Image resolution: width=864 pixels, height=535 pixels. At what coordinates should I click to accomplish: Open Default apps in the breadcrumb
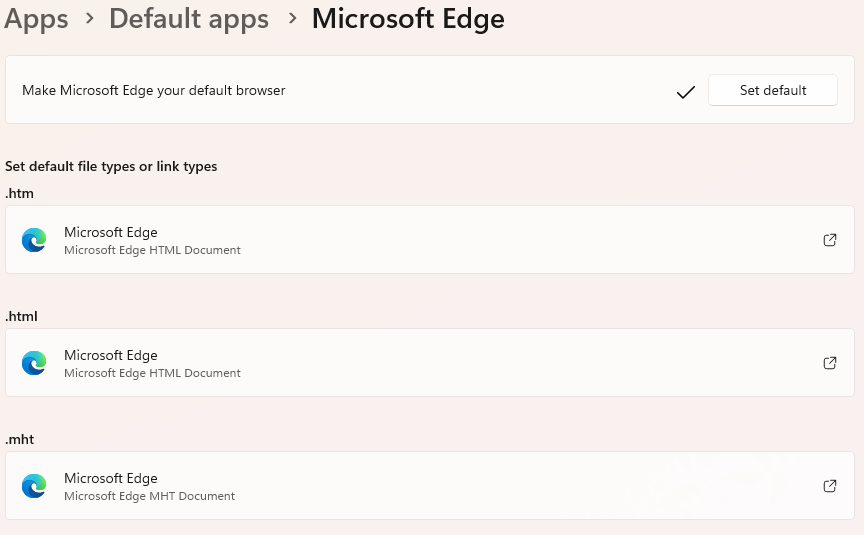coord(189,19)
